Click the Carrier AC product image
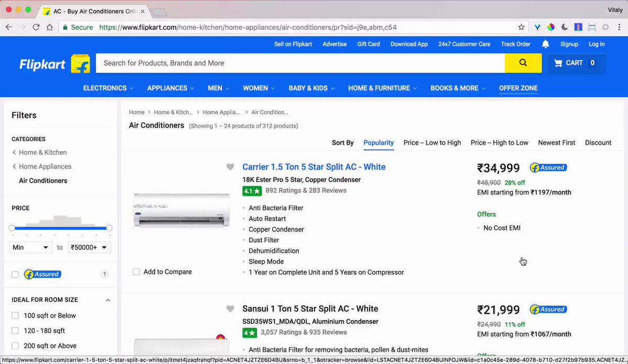This screenshot has width=628, height=364. [181, 210]
